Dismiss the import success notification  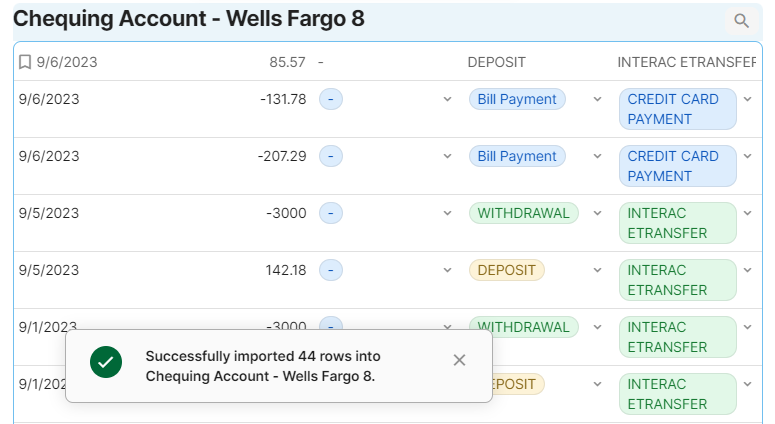point(459,360)
